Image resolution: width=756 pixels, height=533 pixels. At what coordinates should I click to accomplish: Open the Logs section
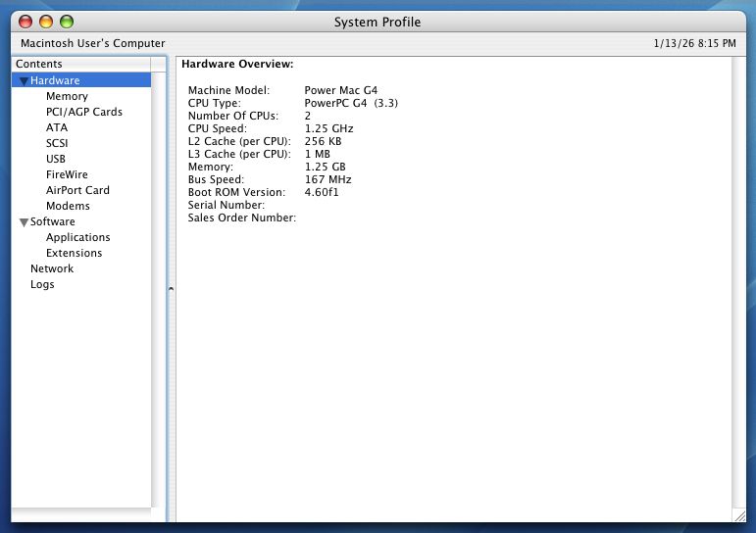[x=42, y=284]
